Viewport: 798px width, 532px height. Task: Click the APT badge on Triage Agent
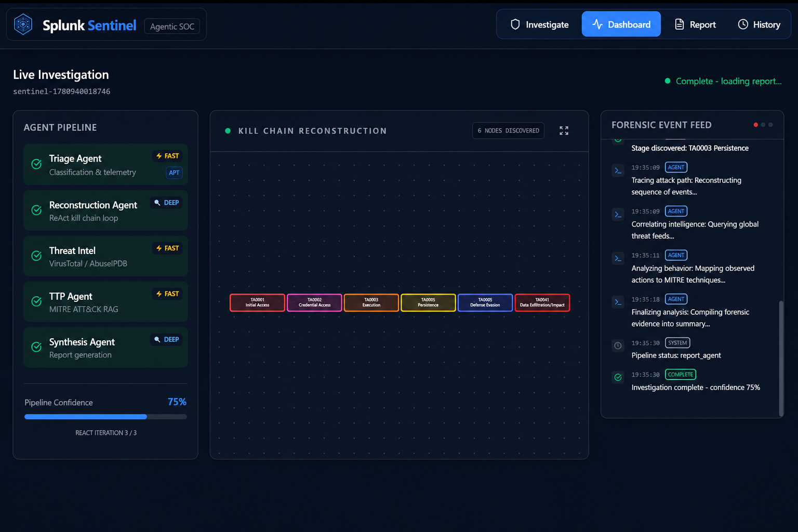click(174, 172)
